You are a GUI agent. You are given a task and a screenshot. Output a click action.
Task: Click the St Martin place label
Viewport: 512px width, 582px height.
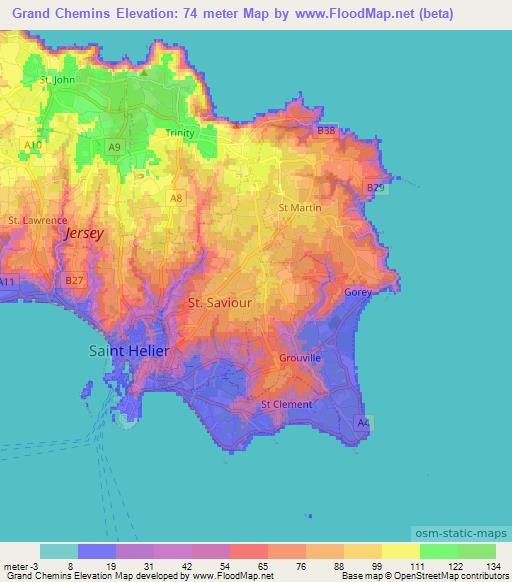coord(300,208)
